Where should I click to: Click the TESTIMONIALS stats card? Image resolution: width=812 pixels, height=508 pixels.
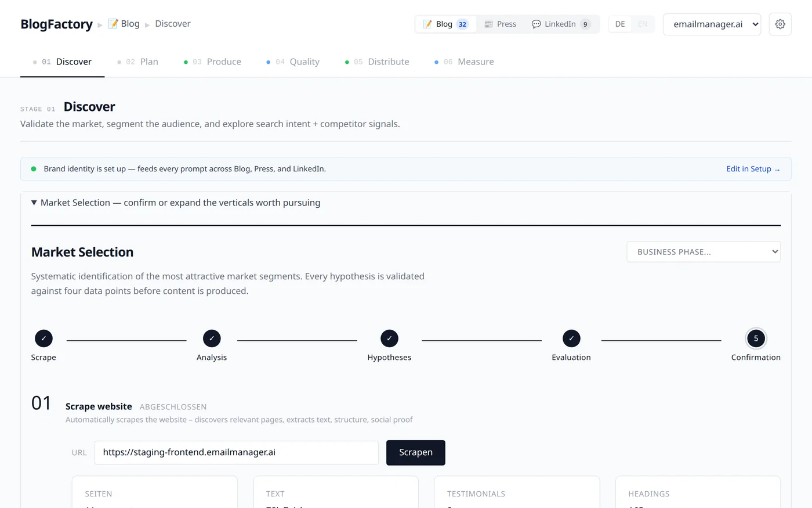click(x=517, y=492)
